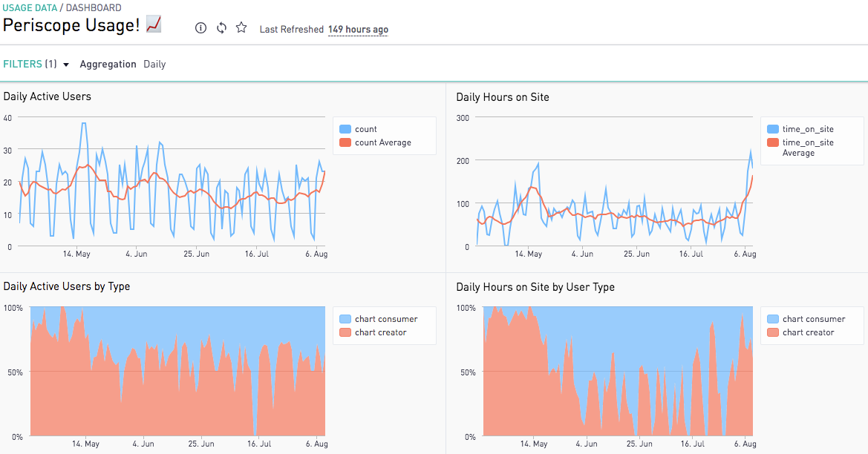Screen dimensions: 868x454
Task: Click the '149 hours ago' refresh timestamp
Action: pos(358,30)
